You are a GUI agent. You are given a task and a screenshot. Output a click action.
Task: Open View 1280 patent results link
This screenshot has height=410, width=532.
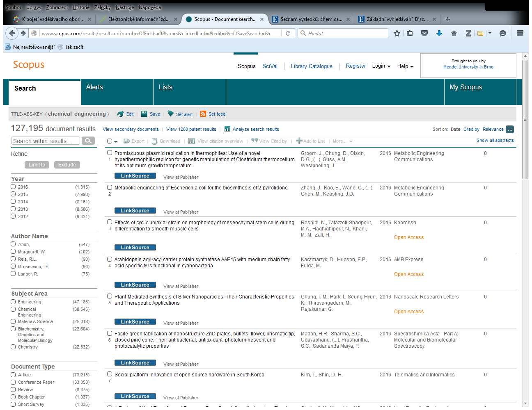191,129
